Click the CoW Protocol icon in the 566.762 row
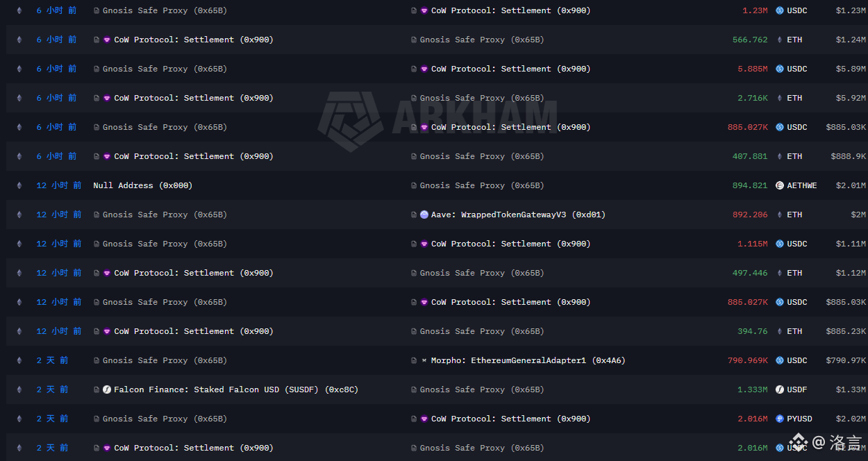 (107, 40)
